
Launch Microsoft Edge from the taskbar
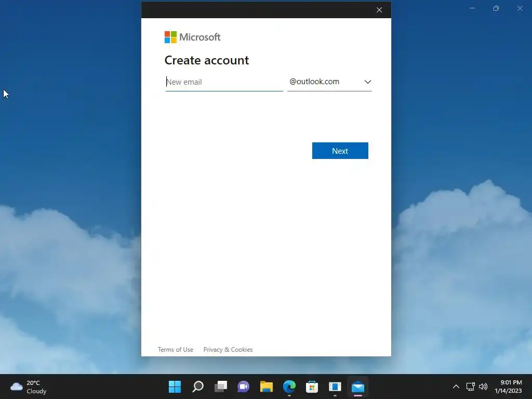pyautogui.click(x=289, y=387)
